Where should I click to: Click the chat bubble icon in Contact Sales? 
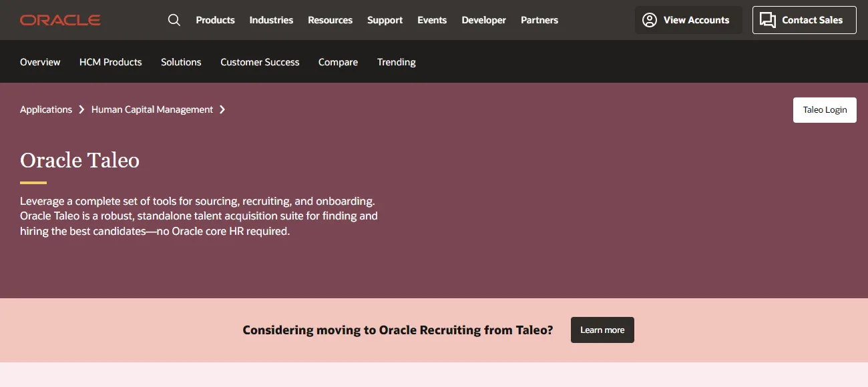click(768, 20)
